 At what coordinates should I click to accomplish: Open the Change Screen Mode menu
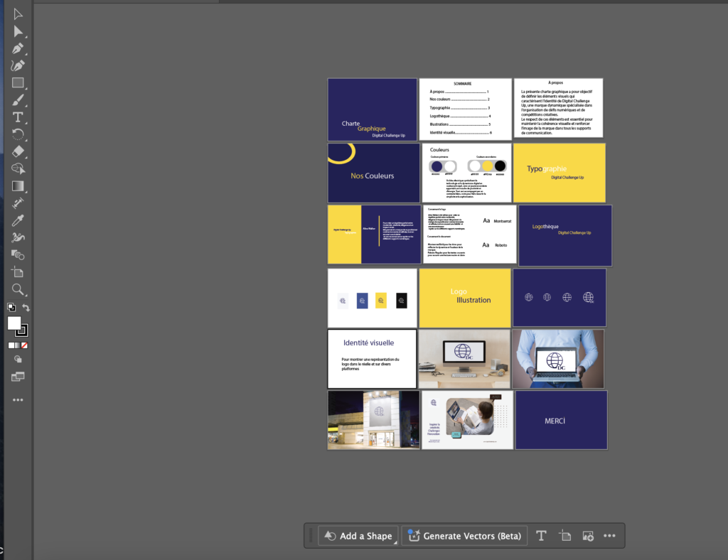pyautogui.click(x=18, y=376)
